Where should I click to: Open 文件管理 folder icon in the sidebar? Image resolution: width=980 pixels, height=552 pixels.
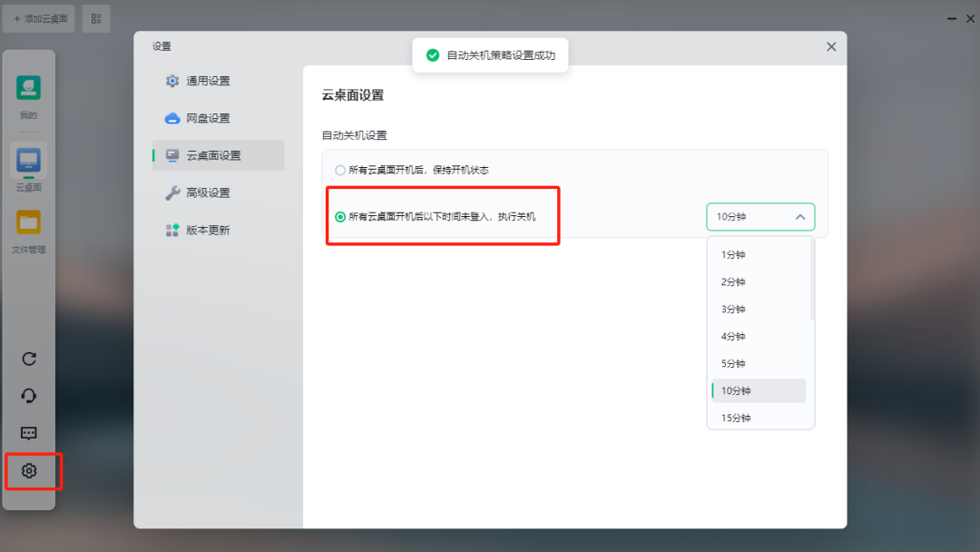(28, 222)
